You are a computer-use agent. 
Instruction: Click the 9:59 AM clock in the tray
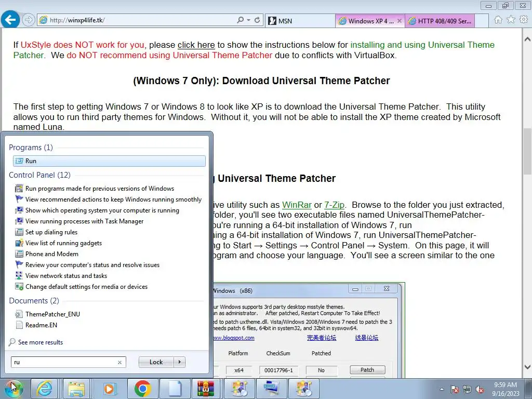506,385
